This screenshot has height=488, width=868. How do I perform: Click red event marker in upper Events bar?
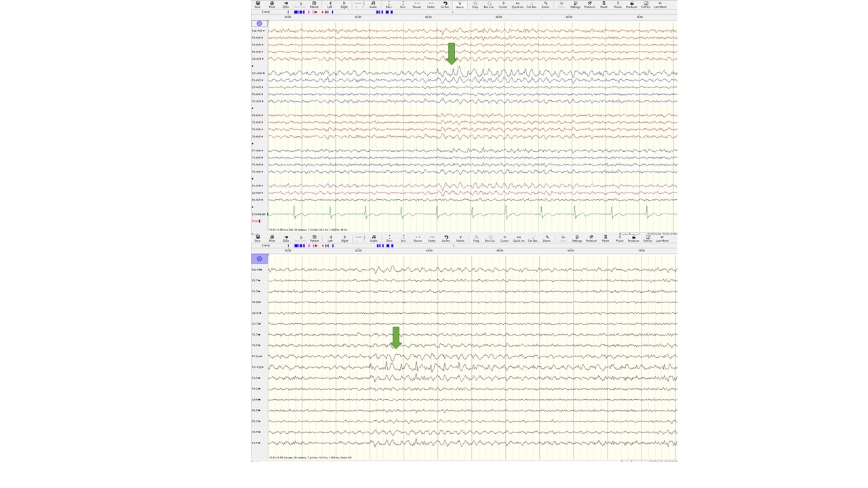[x=315, y=12]
